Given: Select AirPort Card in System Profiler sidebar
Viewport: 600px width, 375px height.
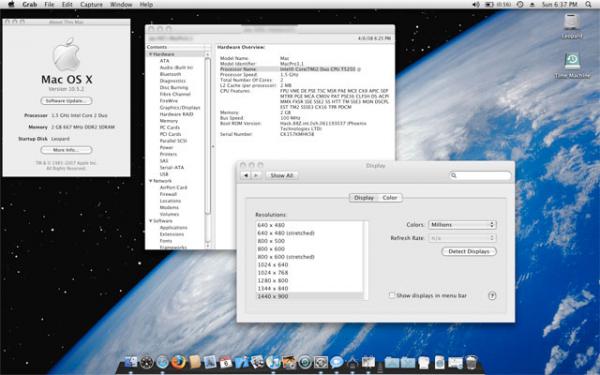Looking at the screenshot, I should [x=173, y=188].
